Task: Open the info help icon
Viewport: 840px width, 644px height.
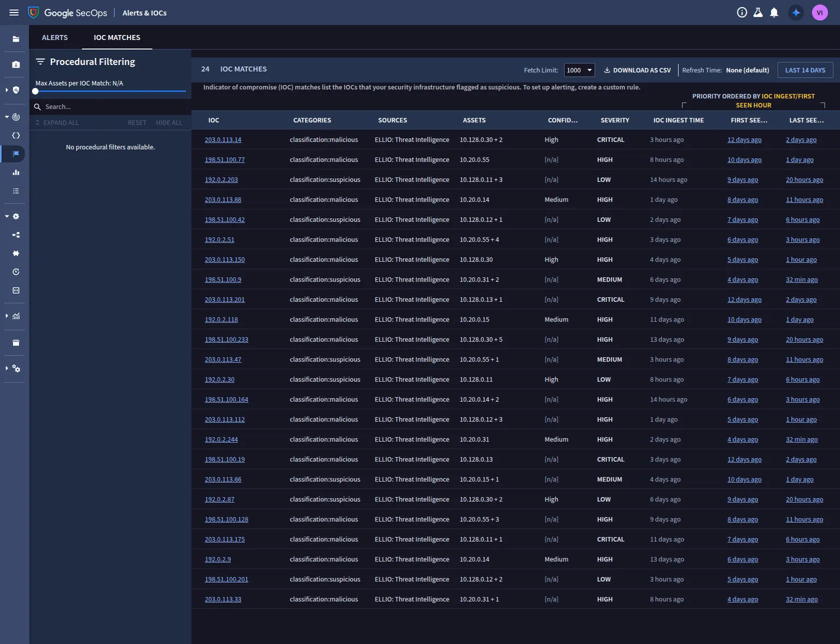Action: [742, 13]
